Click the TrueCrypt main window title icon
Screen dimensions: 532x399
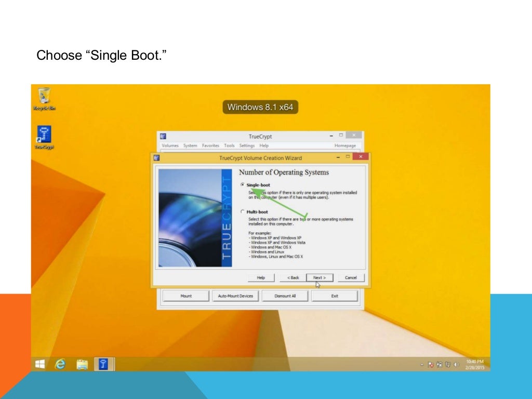(163, 136)
